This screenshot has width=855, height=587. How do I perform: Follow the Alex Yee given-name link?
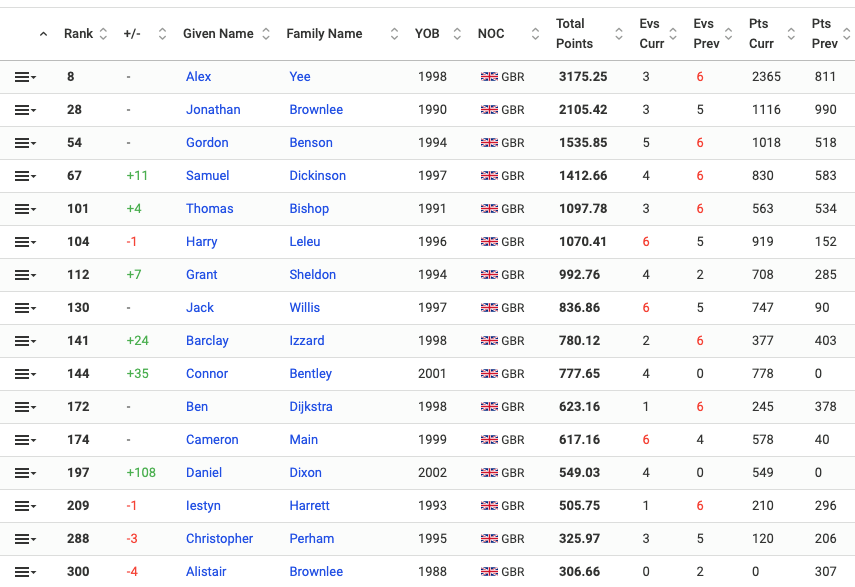198,76
